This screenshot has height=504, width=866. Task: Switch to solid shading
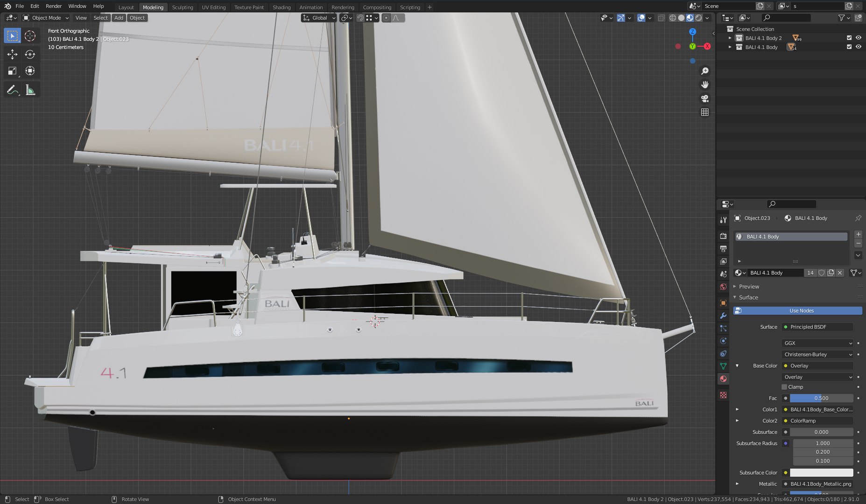tap(681, 18)
